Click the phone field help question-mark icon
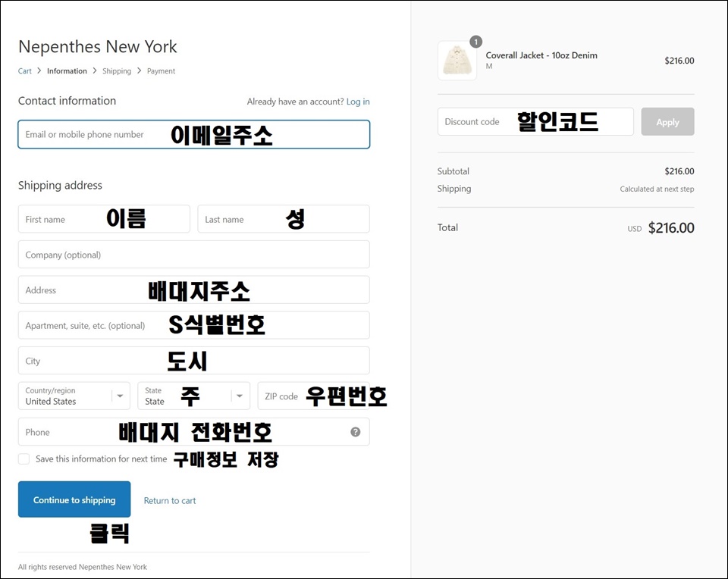This screenshot has width=728, height=579. pos(355,432)
